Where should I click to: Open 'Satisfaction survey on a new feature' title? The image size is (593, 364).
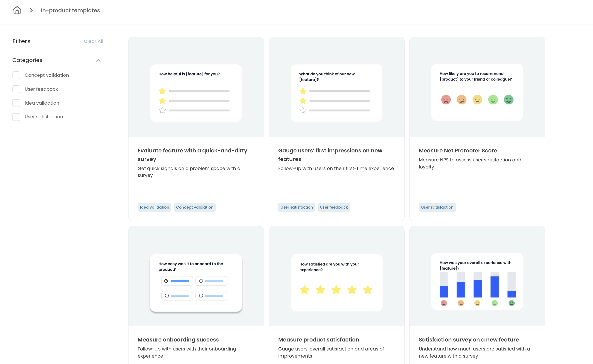click(469, 339)
